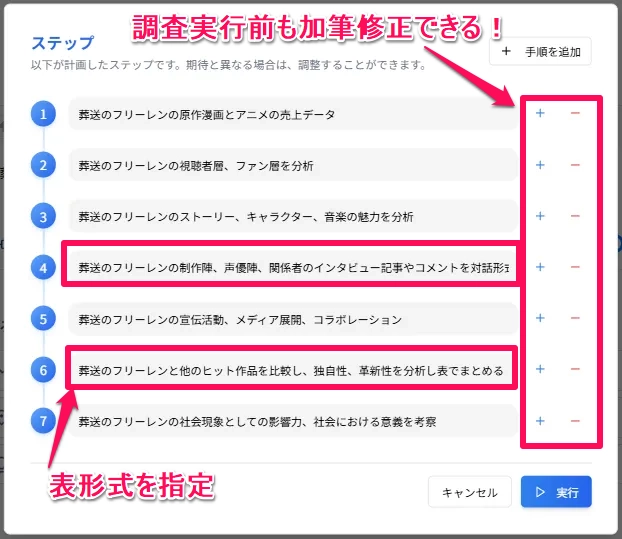This screenshot has height=539, width=622.
Task: Edit step 7 text 社会現象としての影響力
Action: 293,421
